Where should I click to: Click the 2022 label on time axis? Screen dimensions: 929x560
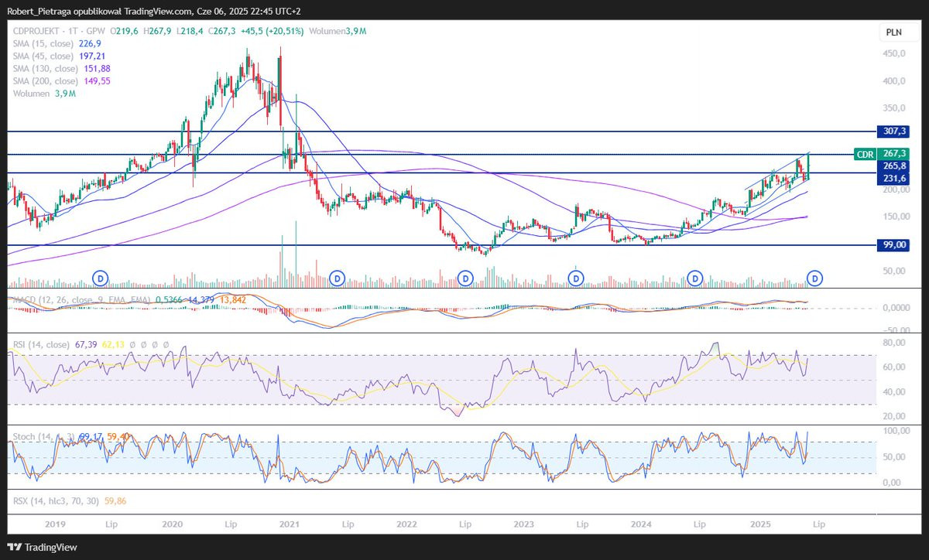[x=406, y=524]
